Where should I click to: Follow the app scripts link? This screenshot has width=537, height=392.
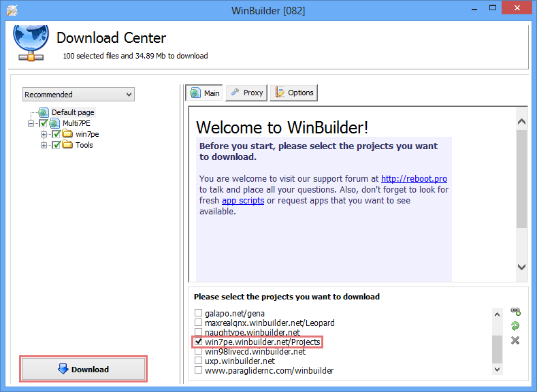pyautogui.click(x=243, y=201)
